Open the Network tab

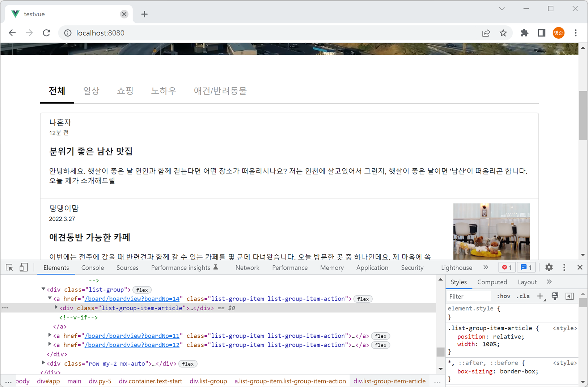247,268
